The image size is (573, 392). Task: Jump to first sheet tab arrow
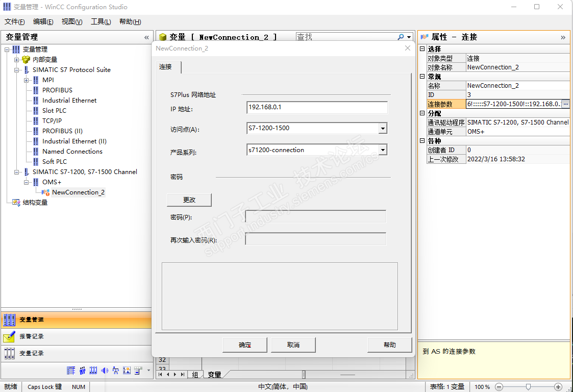(160, 375)
